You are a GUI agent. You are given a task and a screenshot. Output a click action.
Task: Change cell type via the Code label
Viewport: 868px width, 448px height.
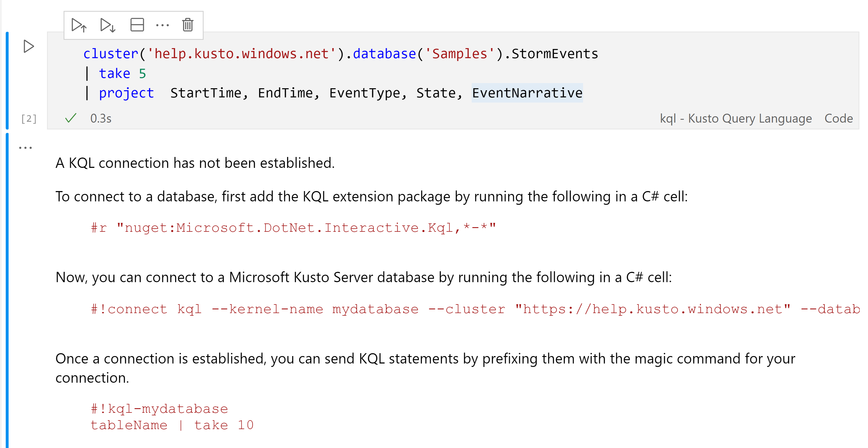(839, 118)
